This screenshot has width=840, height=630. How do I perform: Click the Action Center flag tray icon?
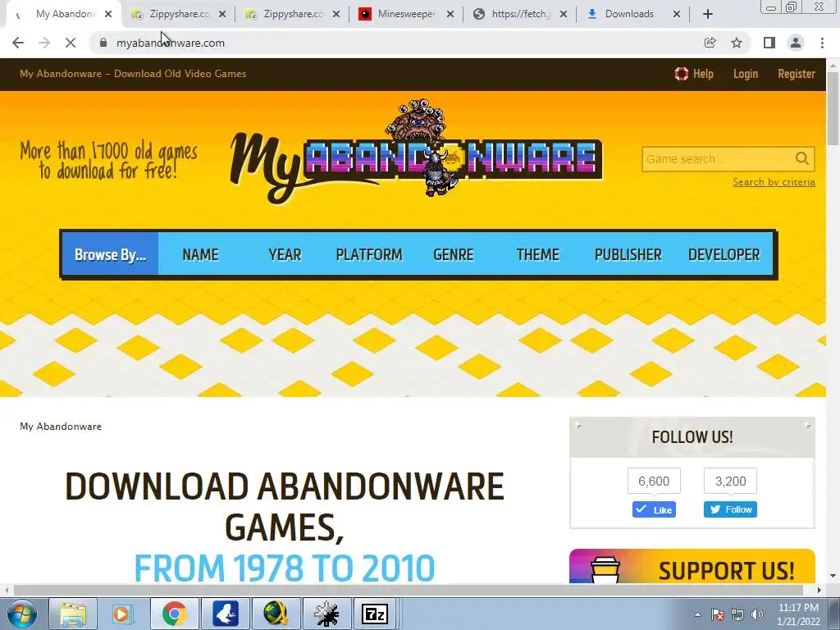click(x=717, y=614)
